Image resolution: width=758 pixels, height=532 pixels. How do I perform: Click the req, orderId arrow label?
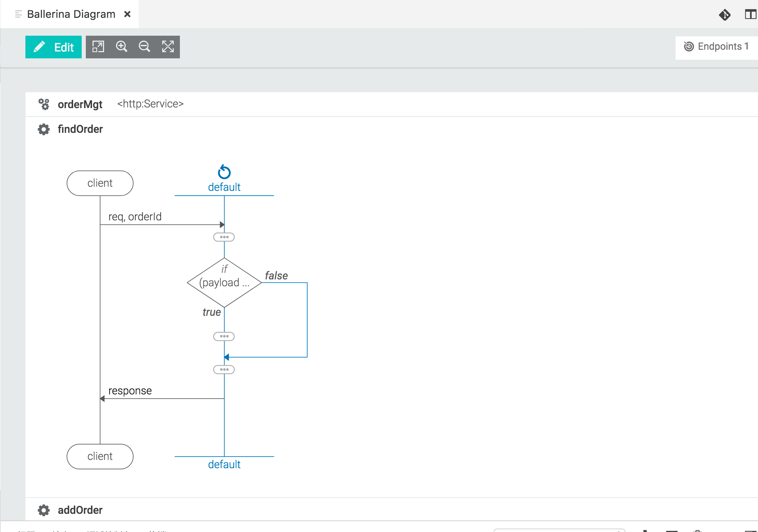click(x=135, y=217)
